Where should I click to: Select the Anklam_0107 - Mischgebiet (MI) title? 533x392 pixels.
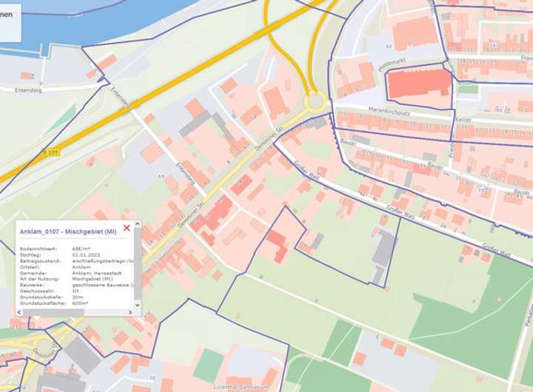[68, 232]
